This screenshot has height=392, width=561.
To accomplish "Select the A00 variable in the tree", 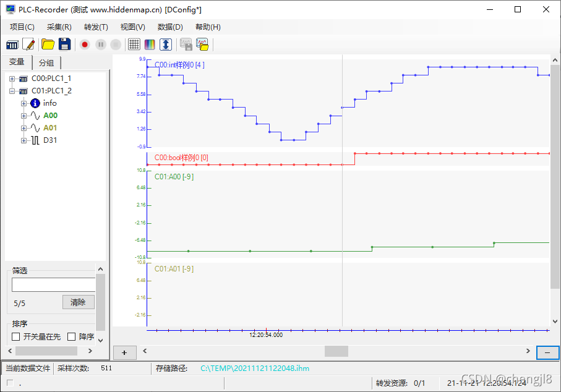I will click(51, 116).
